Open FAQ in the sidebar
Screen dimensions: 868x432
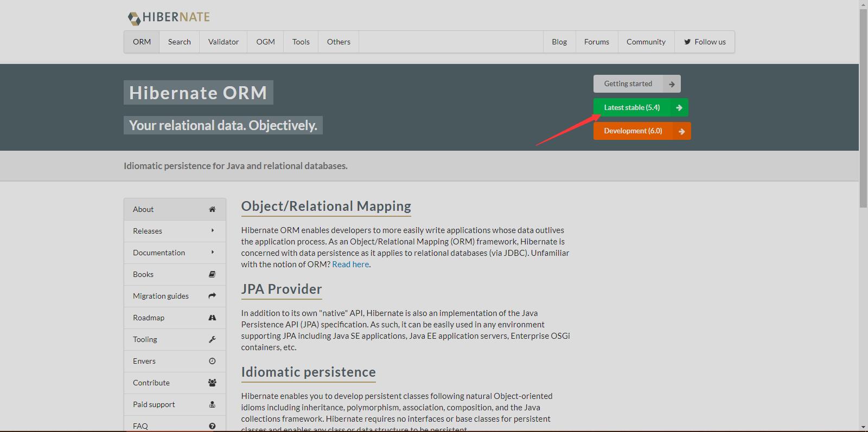pos(175,424)
